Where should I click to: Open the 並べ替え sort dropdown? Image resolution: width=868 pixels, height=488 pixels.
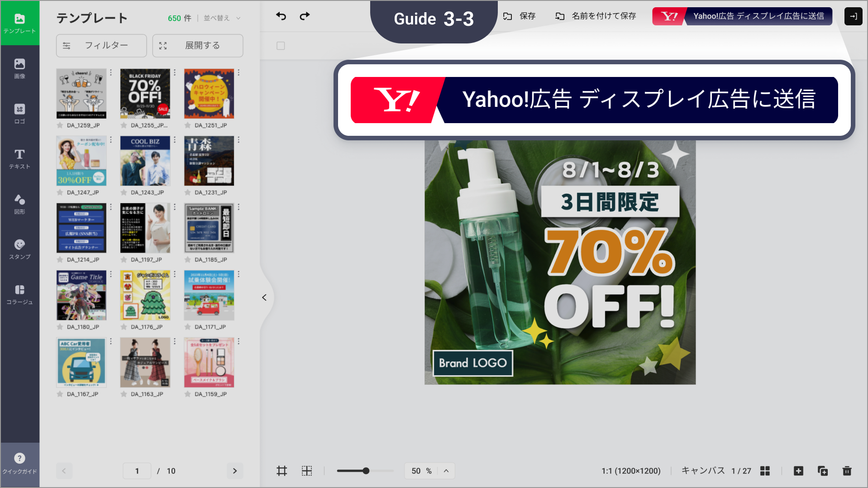pos(222,18)
